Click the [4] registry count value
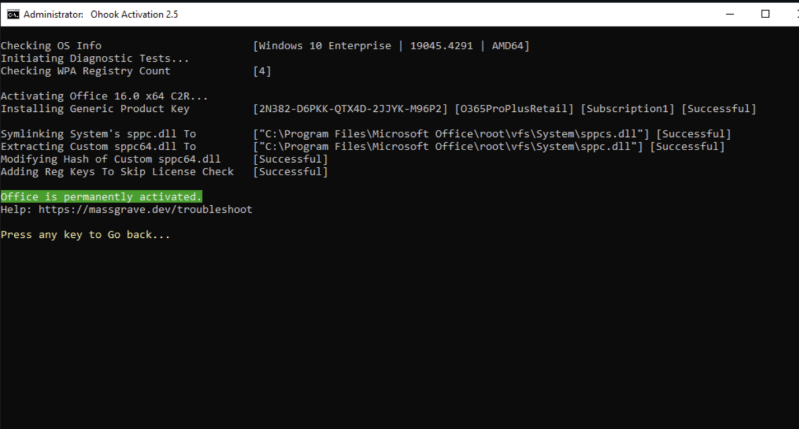This screenshot has width=799, height=429. point(262,71)
